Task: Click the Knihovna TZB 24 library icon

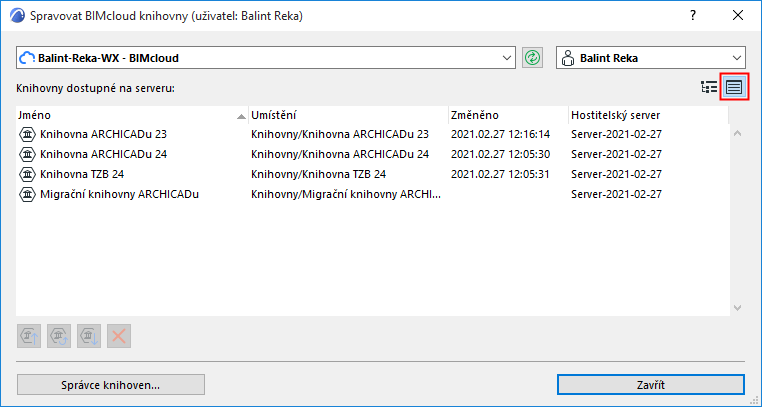Action: point(28,174)
